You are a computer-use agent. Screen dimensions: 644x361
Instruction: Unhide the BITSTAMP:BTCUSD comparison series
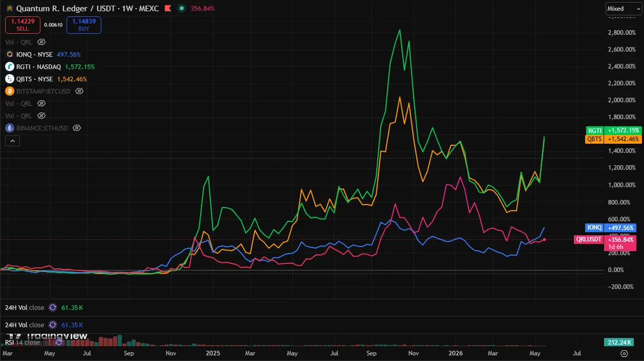coord(79,91)
